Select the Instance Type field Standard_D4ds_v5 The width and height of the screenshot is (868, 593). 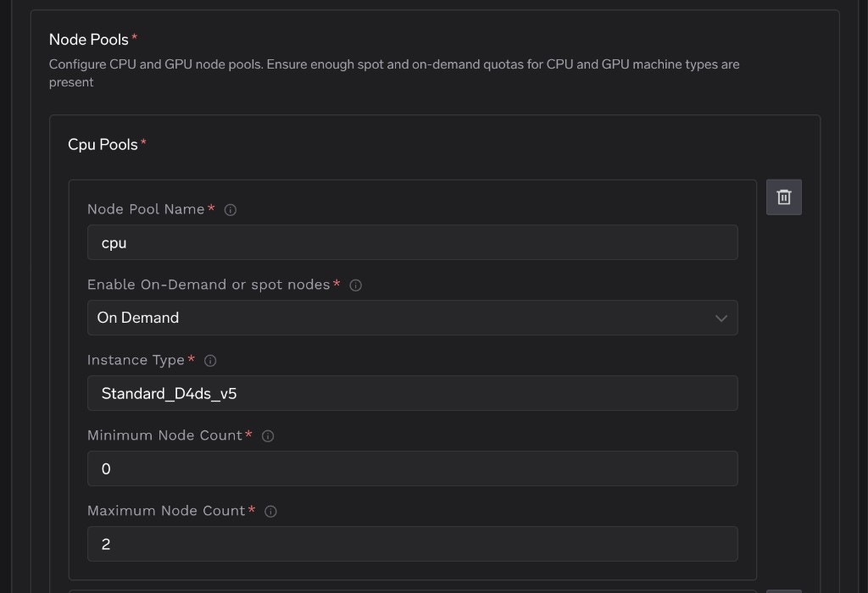click(x=413, y=393)
